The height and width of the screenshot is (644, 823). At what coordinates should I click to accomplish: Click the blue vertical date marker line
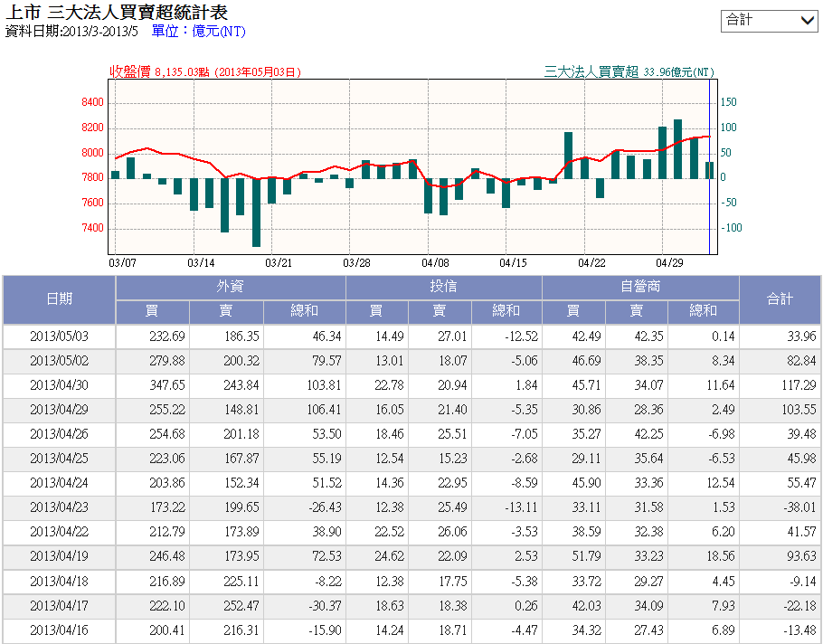[x=710, y=167]
